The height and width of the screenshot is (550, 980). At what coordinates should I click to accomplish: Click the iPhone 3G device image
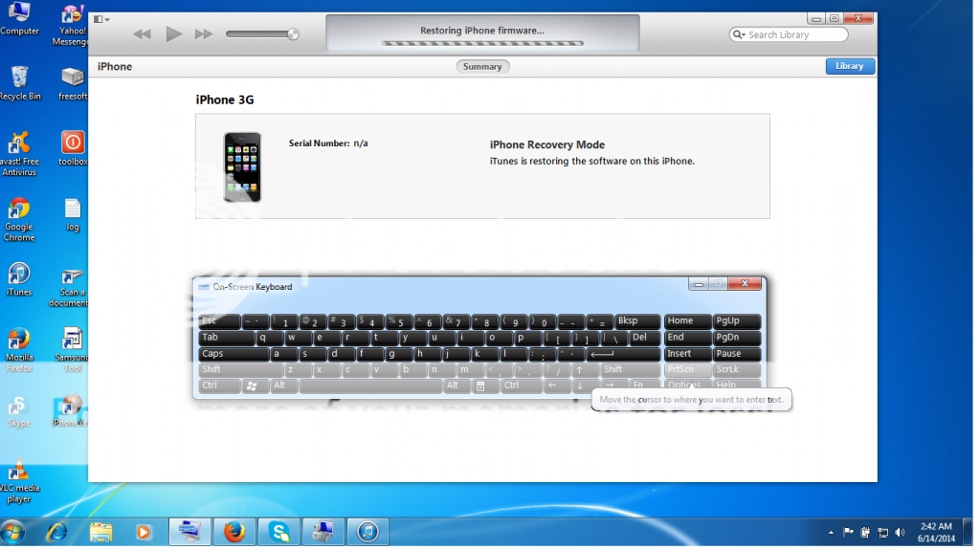click(242, 167)
